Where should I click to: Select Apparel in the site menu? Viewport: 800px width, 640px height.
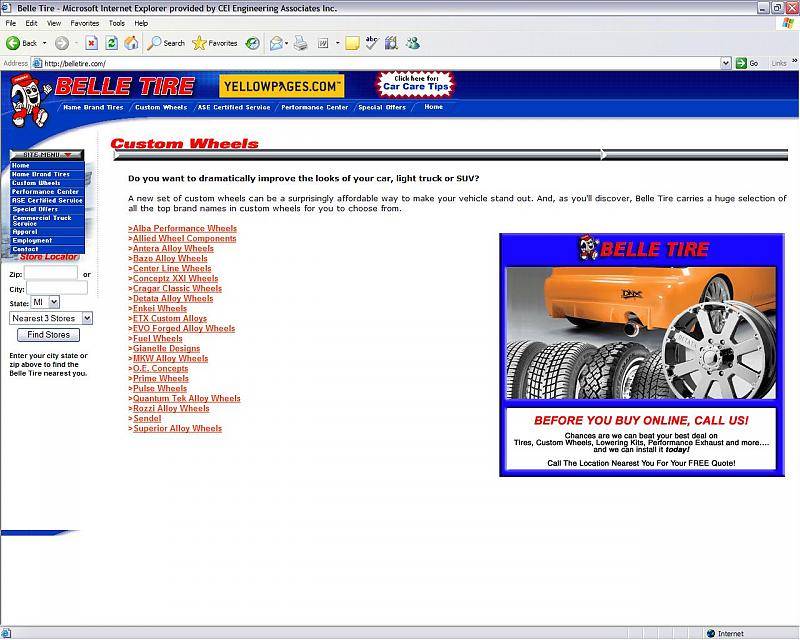coord(47,232)
